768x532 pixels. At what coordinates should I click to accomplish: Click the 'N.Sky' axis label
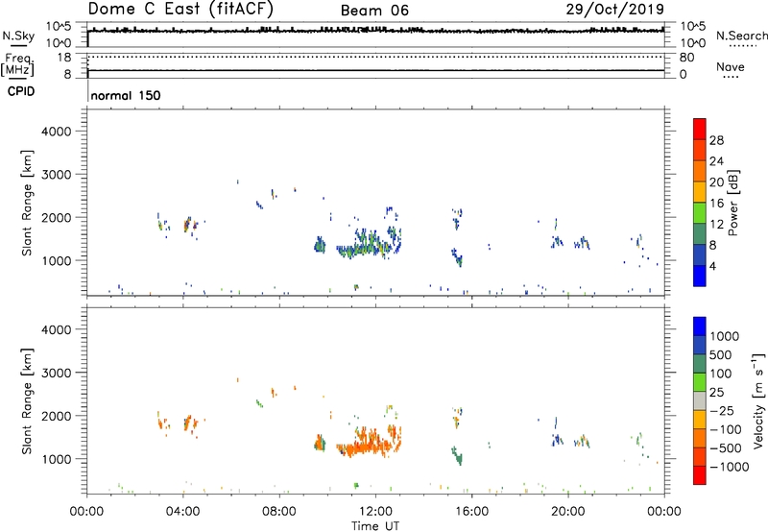tap(18, 36)
